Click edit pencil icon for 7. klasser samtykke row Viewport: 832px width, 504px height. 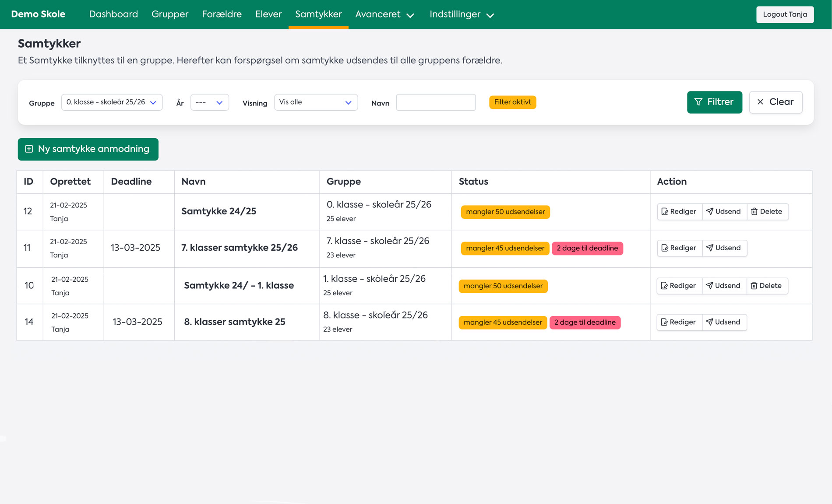pyautogui.click(x=664, y=248)
